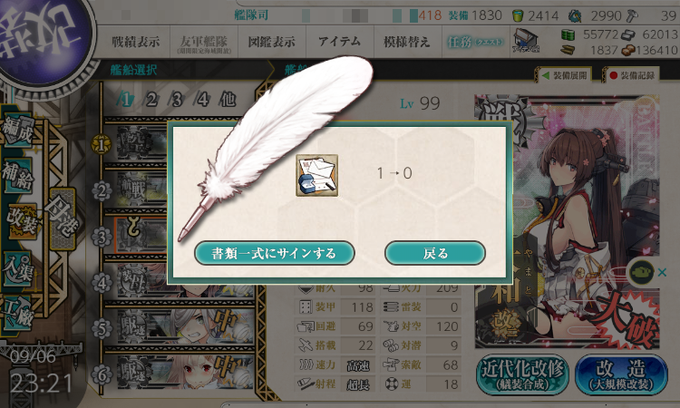Open the 入渠 docking repair sidebar icon

18,270
